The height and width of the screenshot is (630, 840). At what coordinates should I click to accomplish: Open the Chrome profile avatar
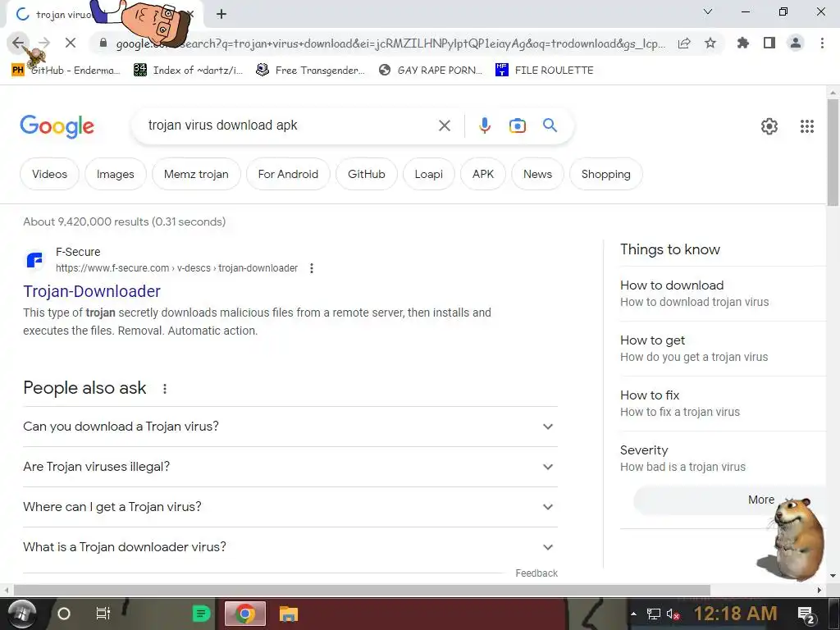(796, 43)
